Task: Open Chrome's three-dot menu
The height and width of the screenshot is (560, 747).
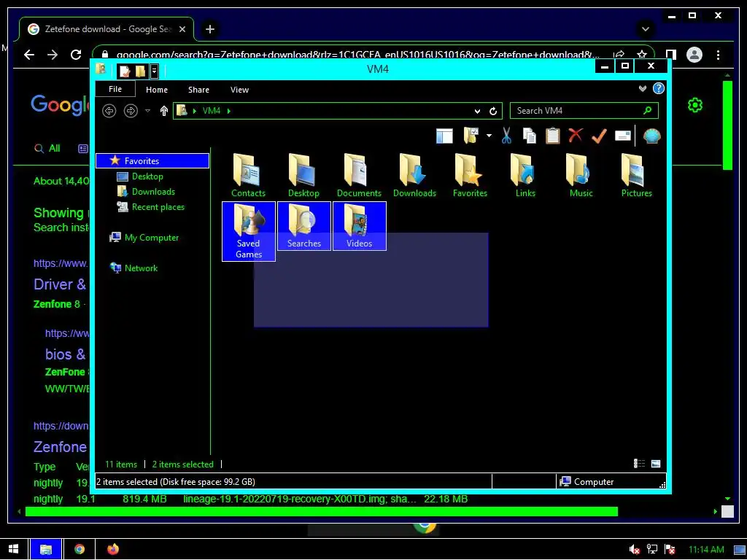Action: 718,55
